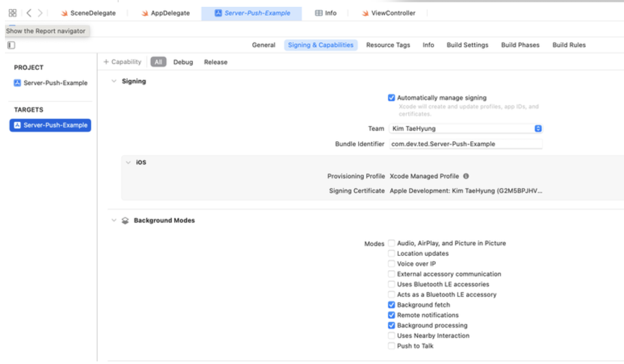
Task: Click the Apple Development signing certificate text
Action: (x=466, y=191)
